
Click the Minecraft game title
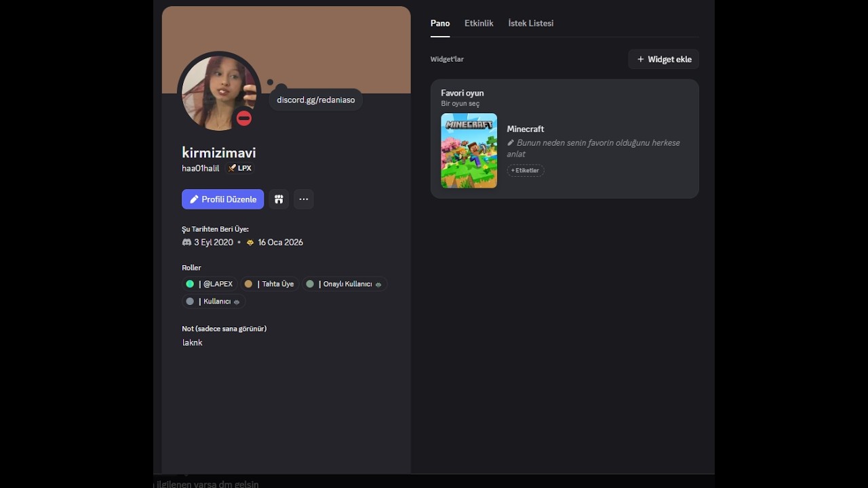[526, 129]
